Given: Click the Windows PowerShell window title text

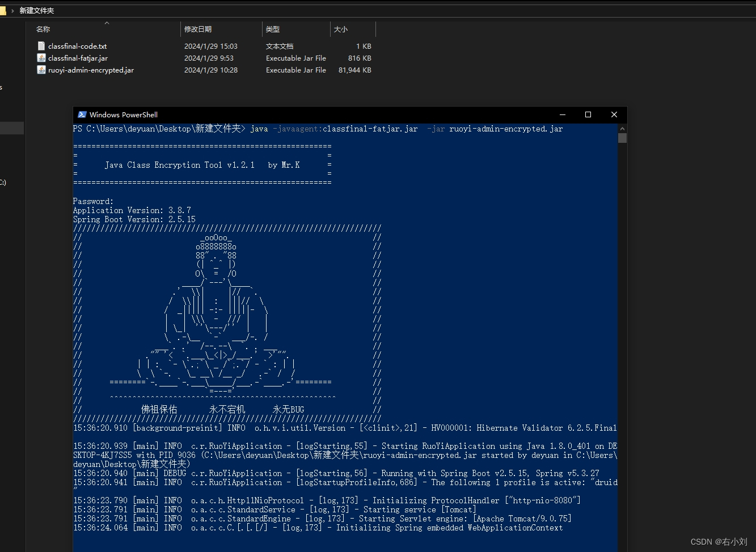Looking at the screenshot, I should (x=124, y=114).
